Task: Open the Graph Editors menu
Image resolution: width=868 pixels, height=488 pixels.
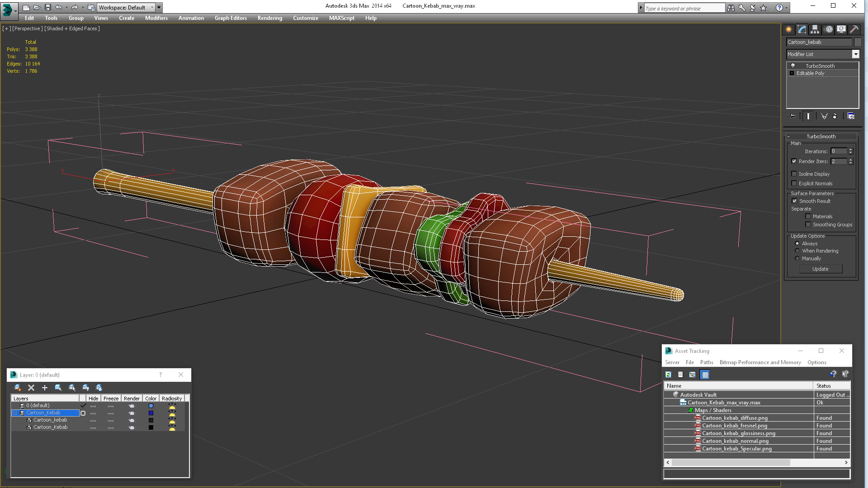Action: [231, 18]
